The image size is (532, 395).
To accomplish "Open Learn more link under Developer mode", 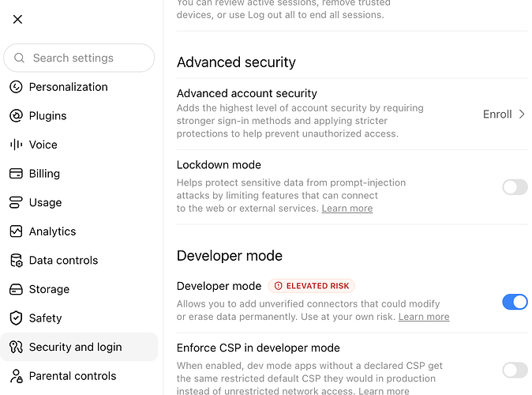I will point(424,317).
